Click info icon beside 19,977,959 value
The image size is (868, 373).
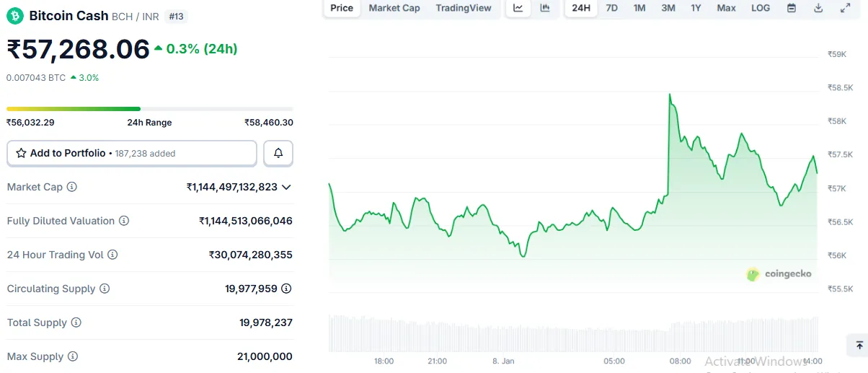286,289
